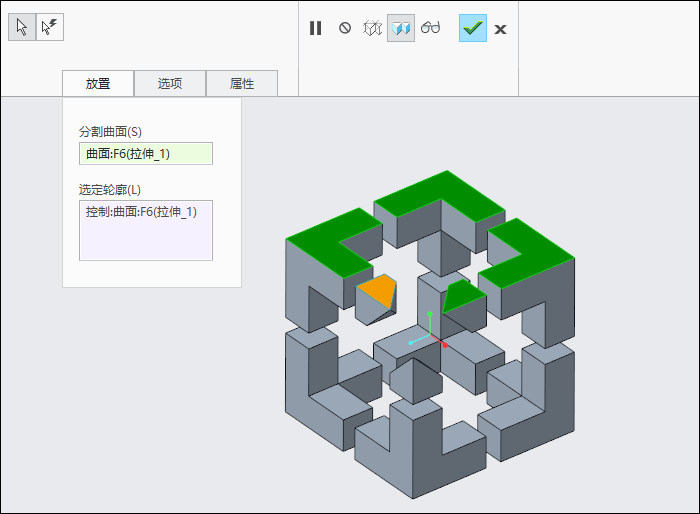Select the small green triangular face near center

[x=462, y=296]
